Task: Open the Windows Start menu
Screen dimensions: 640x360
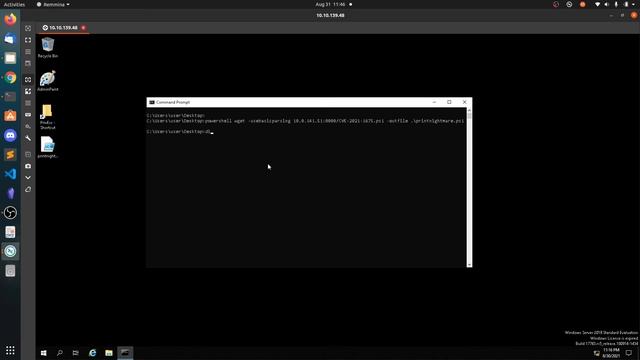Action: pyautogui.click(x=44, y=353)
